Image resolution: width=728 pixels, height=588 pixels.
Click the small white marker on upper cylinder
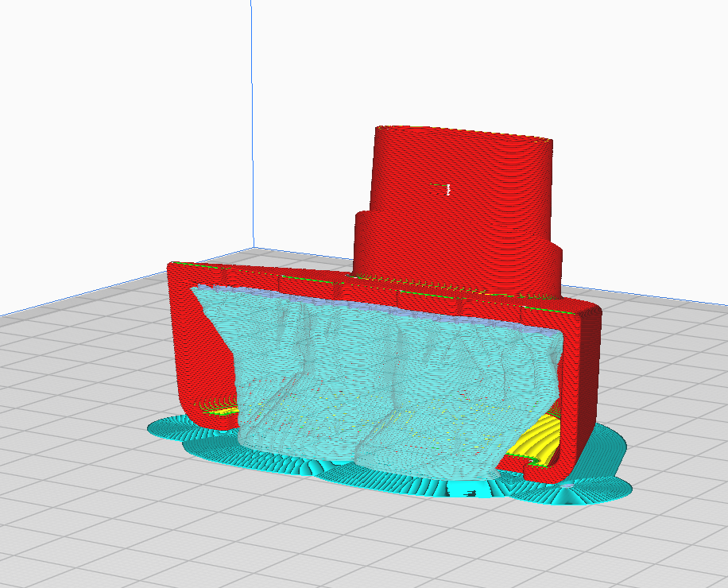click(449, 189)
